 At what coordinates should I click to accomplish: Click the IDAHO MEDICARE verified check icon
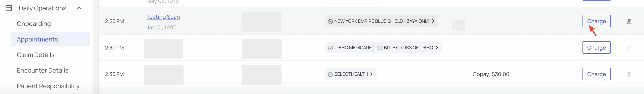click(x=330, y=48)
